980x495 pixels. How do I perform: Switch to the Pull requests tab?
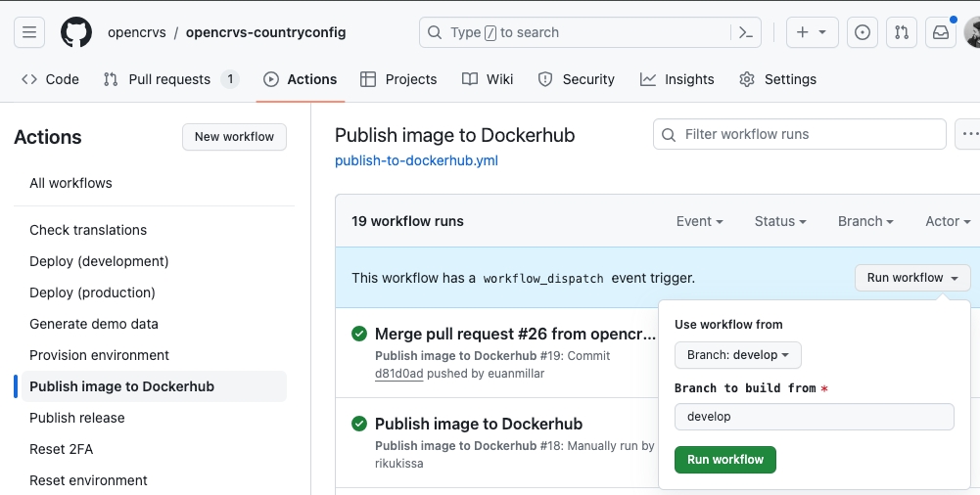point(170,79)
